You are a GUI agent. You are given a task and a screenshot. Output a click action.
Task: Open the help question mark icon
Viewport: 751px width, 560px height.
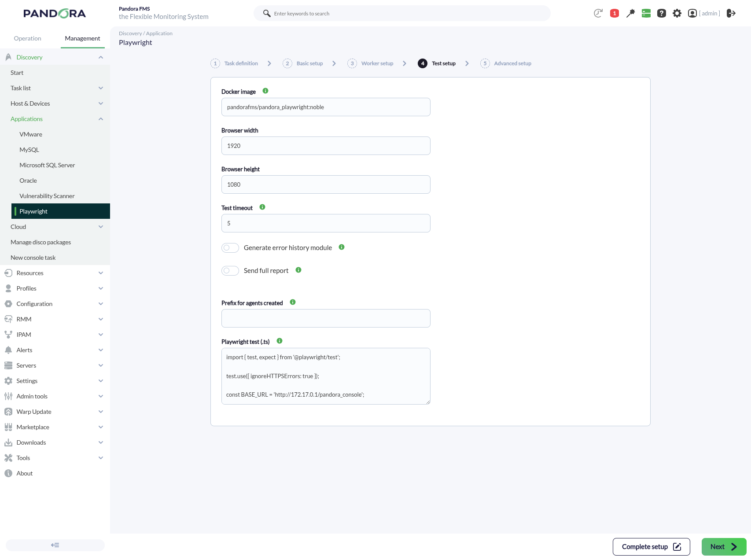click(x=662, y=13)
